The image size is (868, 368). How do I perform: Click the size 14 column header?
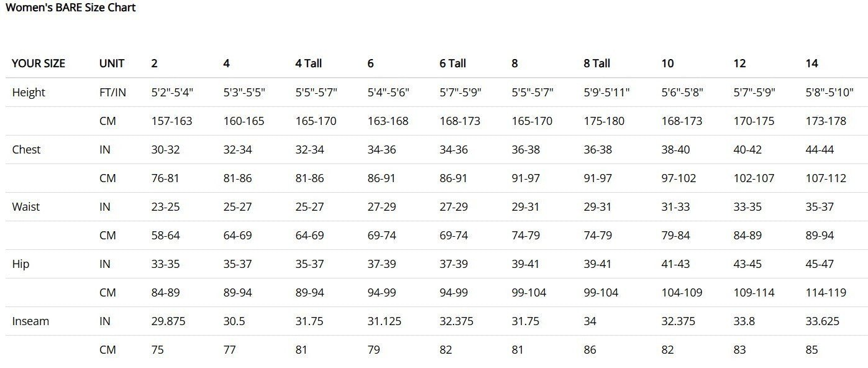pyautogui.click(x=811, y=63)
